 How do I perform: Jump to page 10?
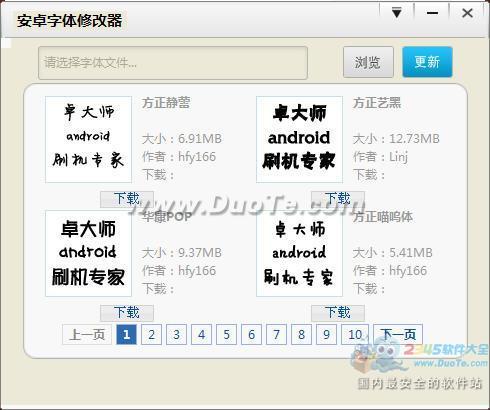[x=355, y=334]
